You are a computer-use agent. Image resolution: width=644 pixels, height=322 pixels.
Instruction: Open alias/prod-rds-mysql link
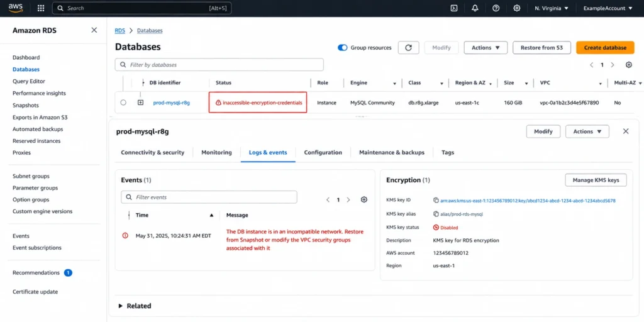(x=461, y=214)
